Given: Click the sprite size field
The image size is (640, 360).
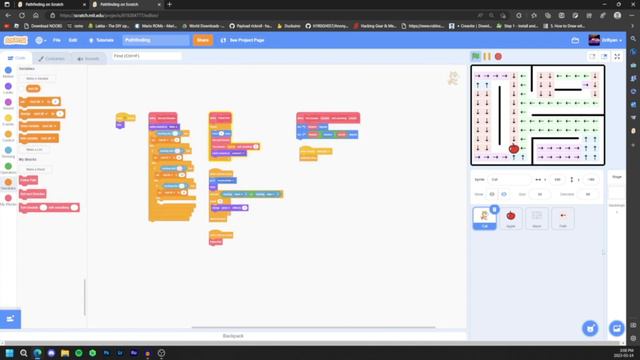Looking at the screenshot, I should tap(540, 194).
